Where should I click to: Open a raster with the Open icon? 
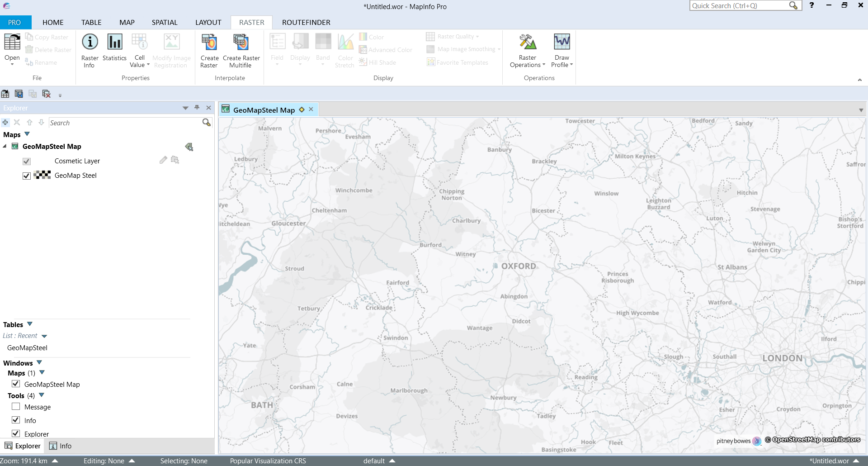tap(12, 42)
